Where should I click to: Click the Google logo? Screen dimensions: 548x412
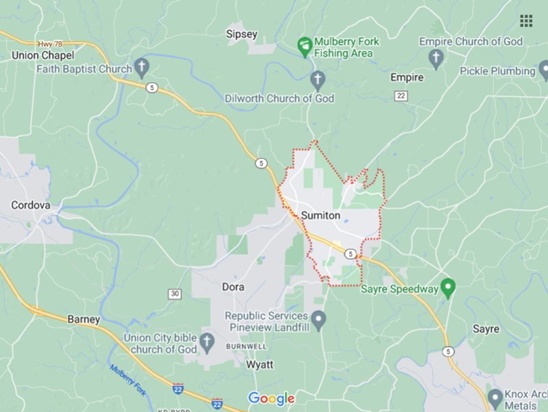pos(271,398)
